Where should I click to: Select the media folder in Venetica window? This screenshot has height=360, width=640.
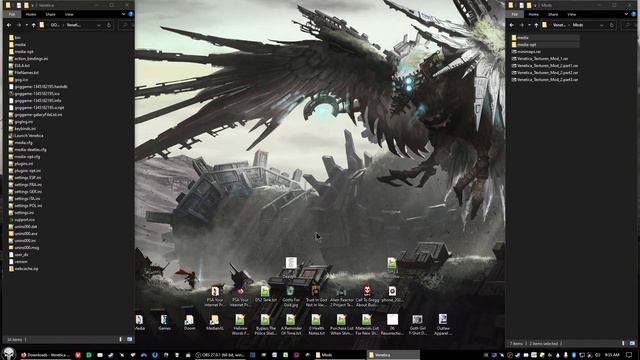tap(17, 44)
